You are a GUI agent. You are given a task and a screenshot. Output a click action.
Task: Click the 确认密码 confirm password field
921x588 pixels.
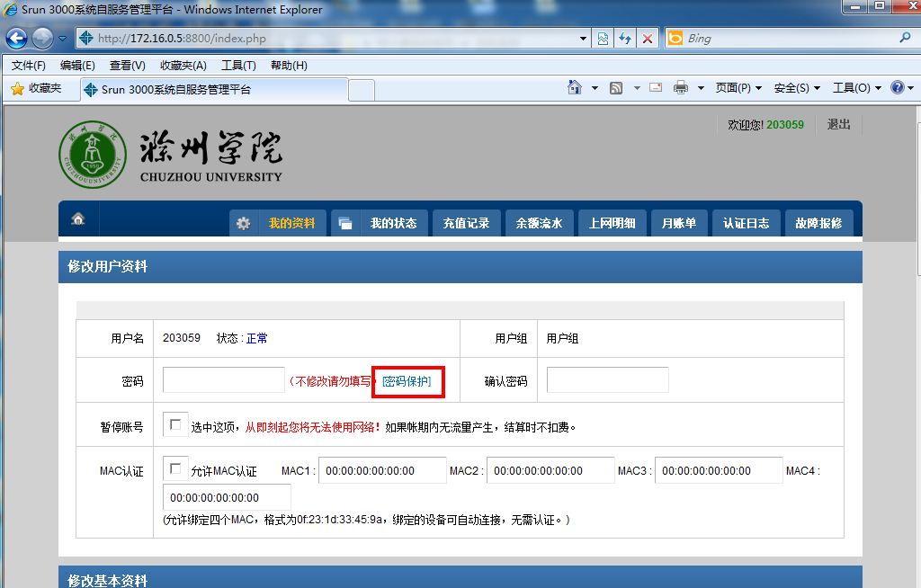pos(608,380)
